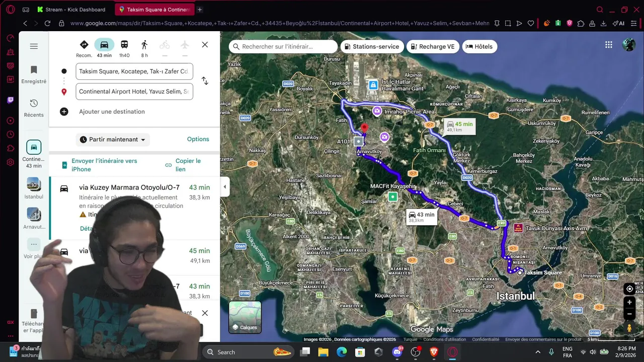Click the show my location button
This screenshot has height=362, width=644.
point(629,289)
